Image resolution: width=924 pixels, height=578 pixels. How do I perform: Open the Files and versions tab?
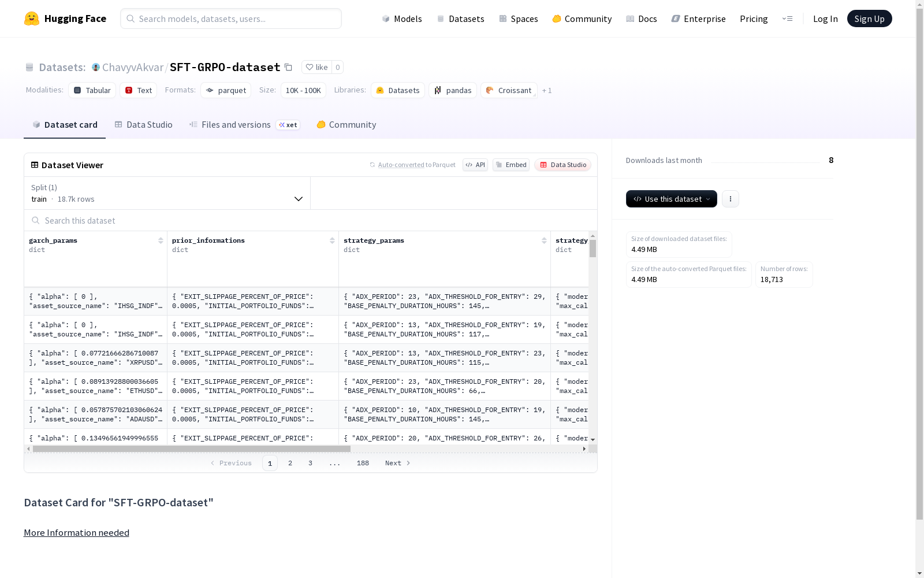tap(244, 125)
